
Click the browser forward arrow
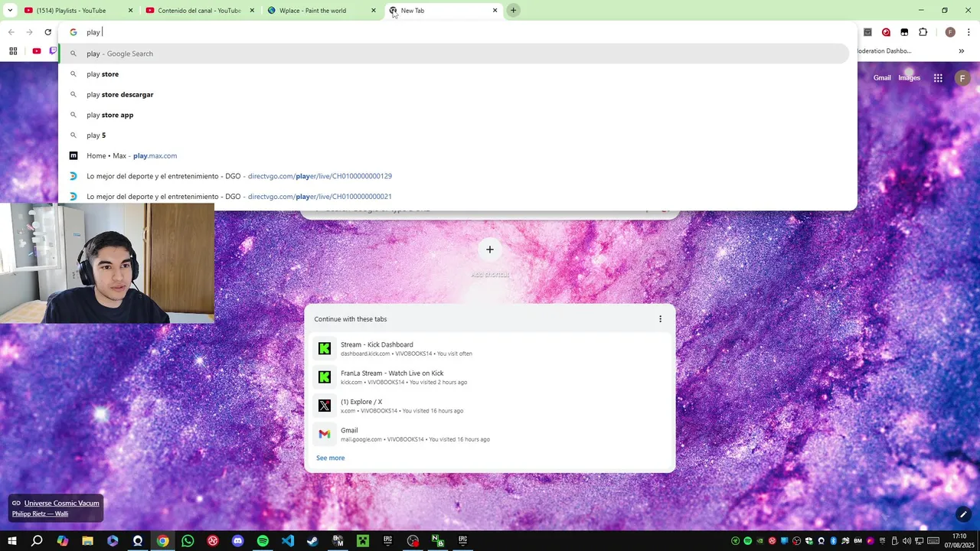click(29, 32)
